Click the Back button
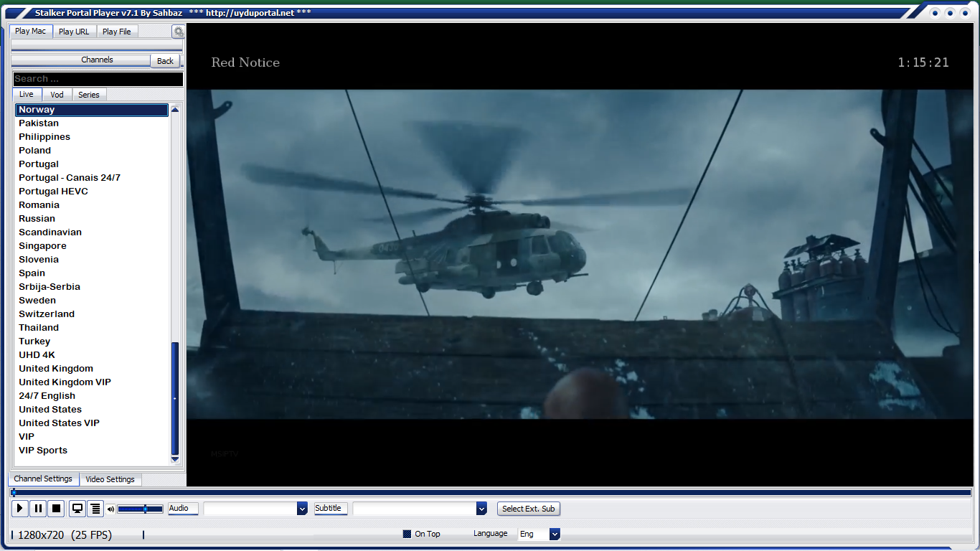Viewport: 980px width, 551px height. click(166, 61)
